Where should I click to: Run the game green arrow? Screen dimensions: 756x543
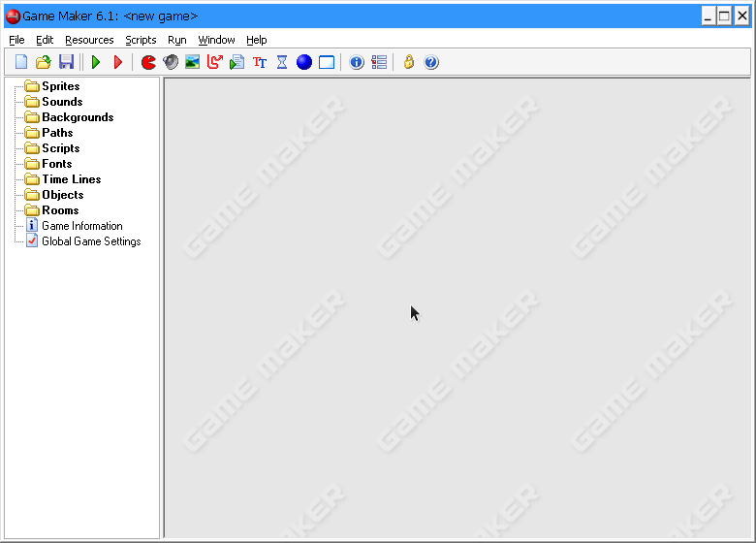point(96,62)
